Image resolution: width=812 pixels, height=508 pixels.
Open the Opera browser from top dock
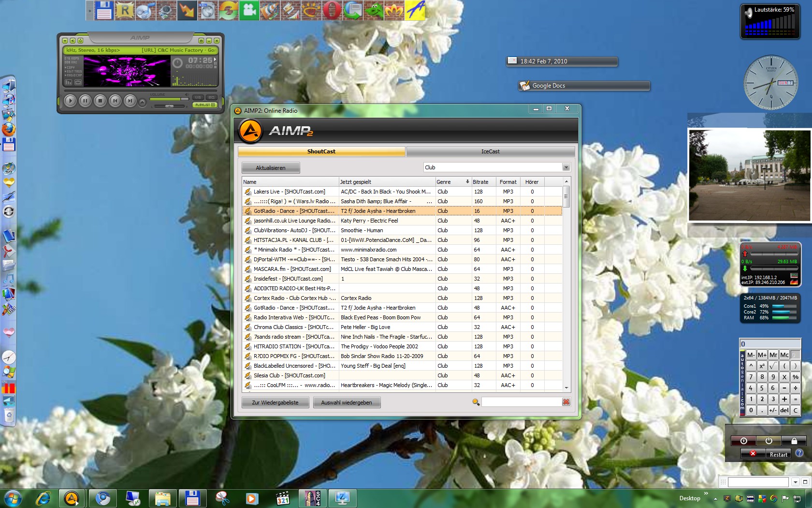click(x=332, y=11)
